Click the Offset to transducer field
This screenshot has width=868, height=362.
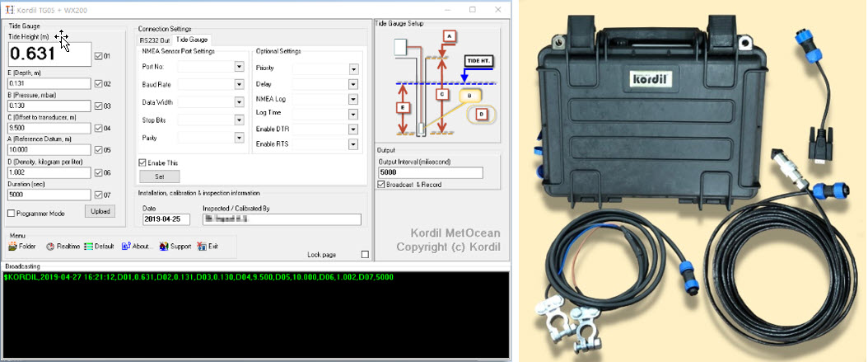(x=49, y=128)
